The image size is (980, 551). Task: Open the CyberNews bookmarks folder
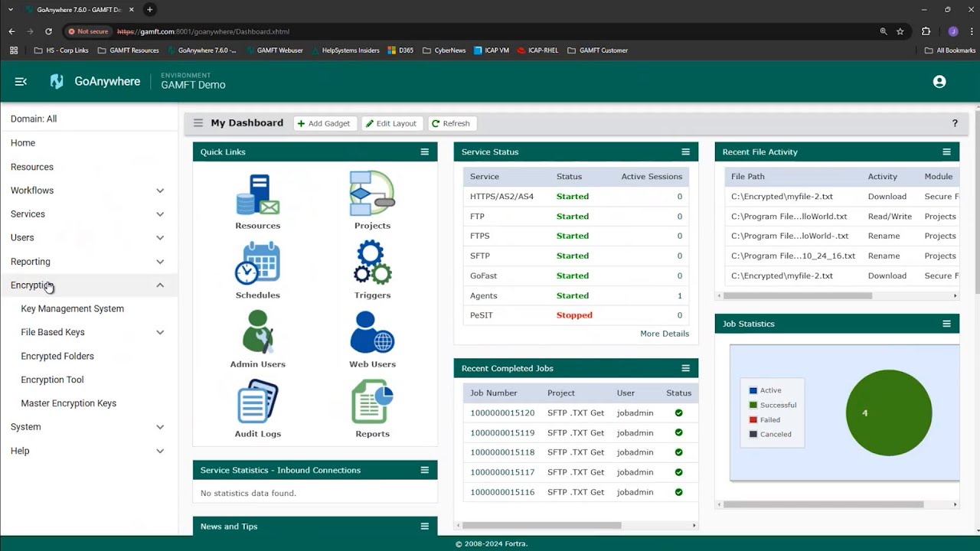point(444,51)
